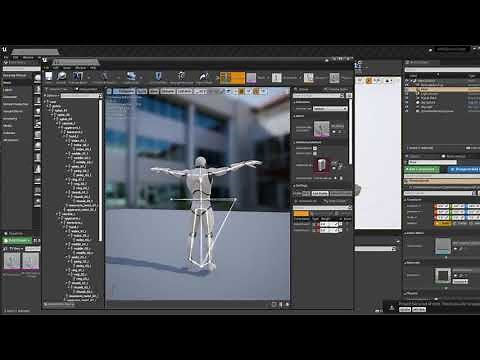The height and width of the screenshot is (360, 480).
Task: Click actor name field showing Floor
Action: 432,162
